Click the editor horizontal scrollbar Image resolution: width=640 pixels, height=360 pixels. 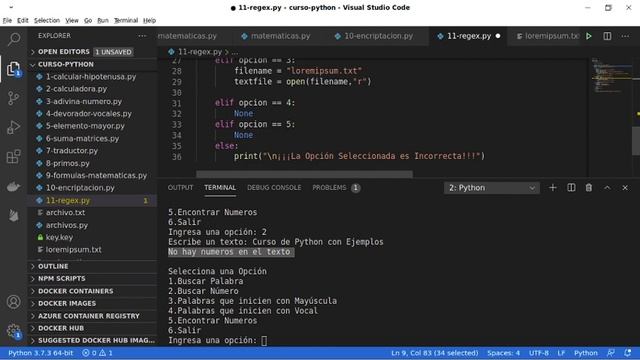point(304,174)
